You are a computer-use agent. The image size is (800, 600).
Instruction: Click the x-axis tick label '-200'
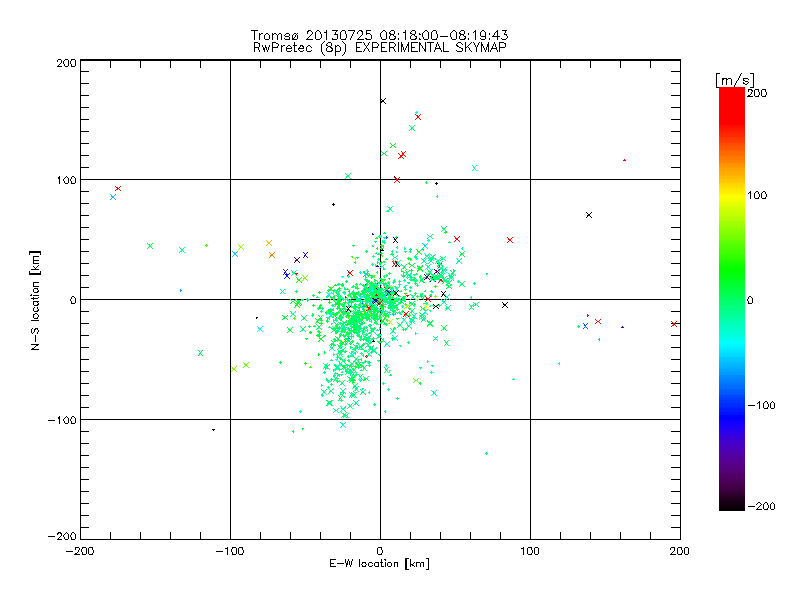tap(80, 551)
